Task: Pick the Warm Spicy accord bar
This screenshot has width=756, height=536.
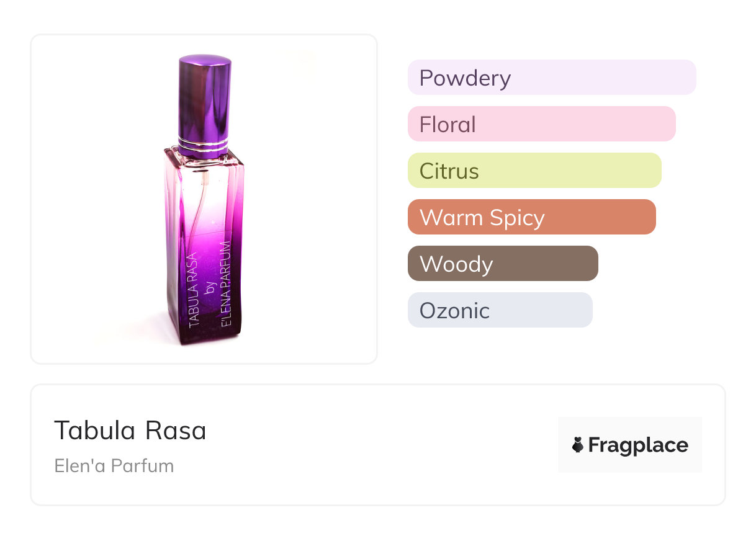Action: click(x=531, y=217)
